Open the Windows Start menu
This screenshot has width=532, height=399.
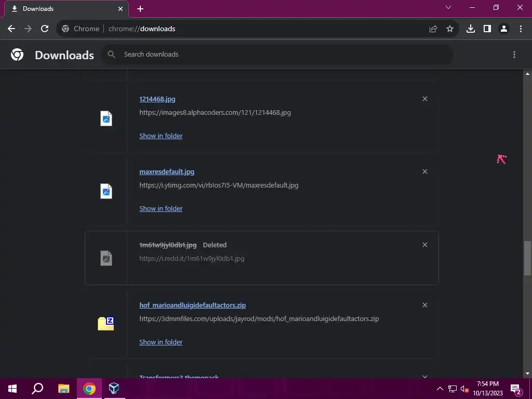point(12,389)
